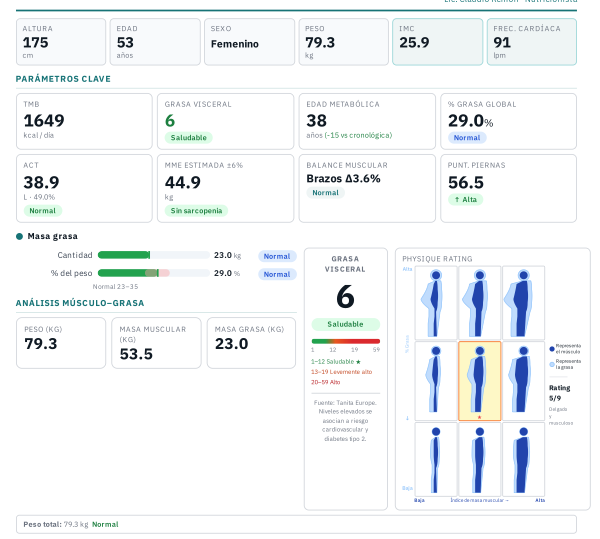The image size is (600, 539).
Task: Click the MME Estimada value 44.9
Action: [183, 182]
